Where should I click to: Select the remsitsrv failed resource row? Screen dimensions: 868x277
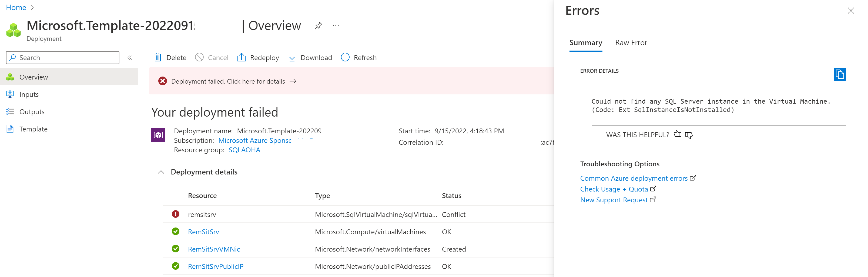(x=359, y=214)
